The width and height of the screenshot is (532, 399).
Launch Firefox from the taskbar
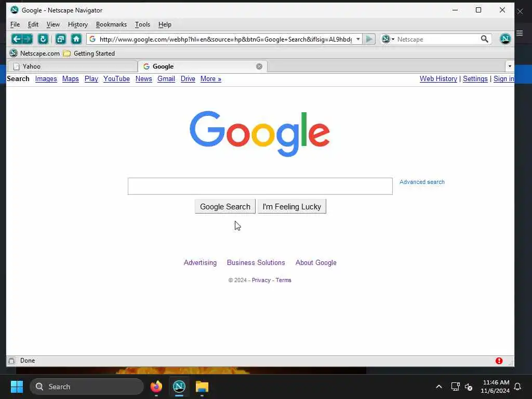pyautogui.click(x=156, y=387)
